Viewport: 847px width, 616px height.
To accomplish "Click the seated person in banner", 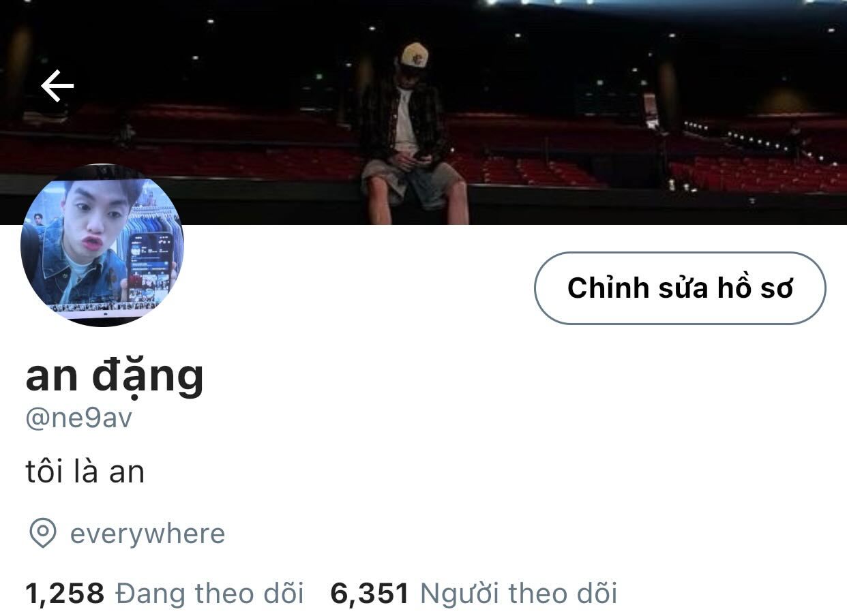I will [x=411, y=133].
